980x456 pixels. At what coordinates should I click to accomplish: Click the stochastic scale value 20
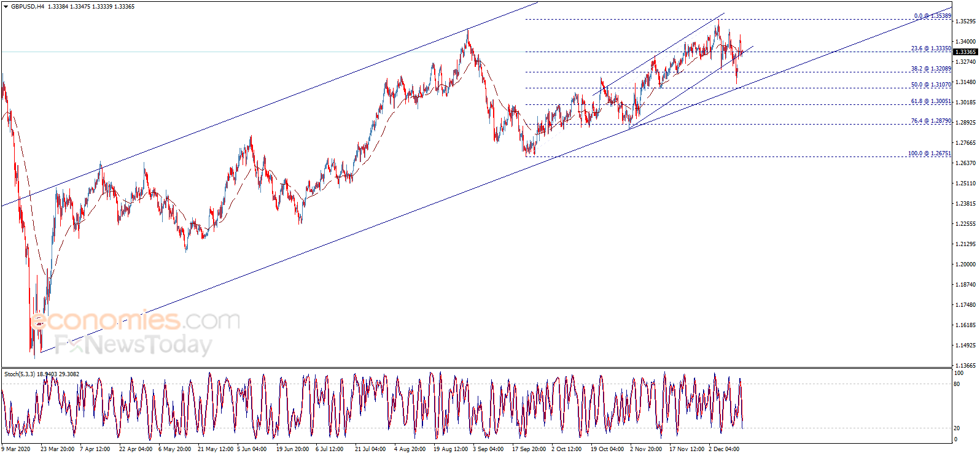click(x=957, y=428)
